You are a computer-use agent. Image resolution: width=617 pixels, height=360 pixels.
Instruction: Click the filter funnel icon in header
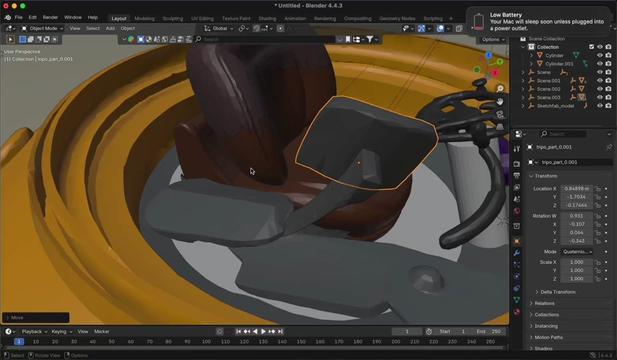coord(370,39)
